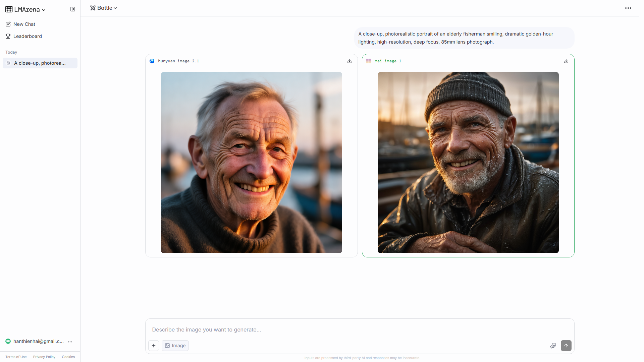
Task: Open account options next to the email
Action: coord(70,342)
